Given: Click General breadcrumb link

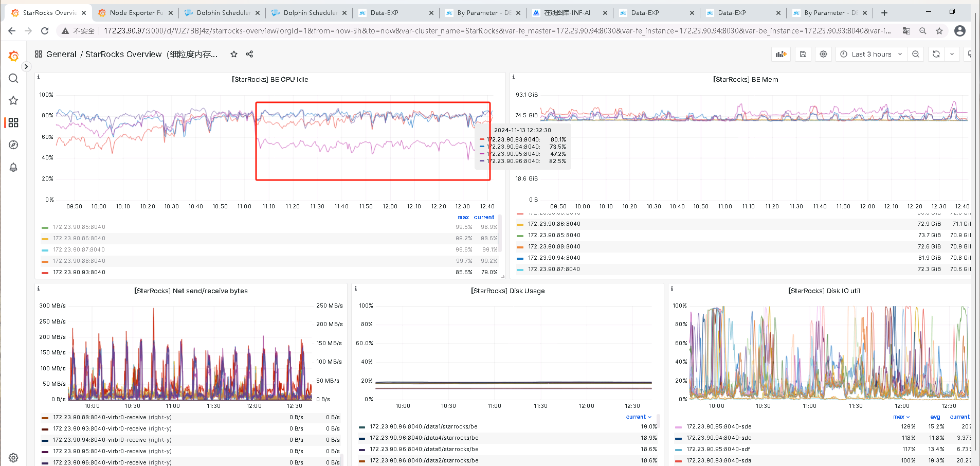Looking at the screenshot, I should (61, 54).
